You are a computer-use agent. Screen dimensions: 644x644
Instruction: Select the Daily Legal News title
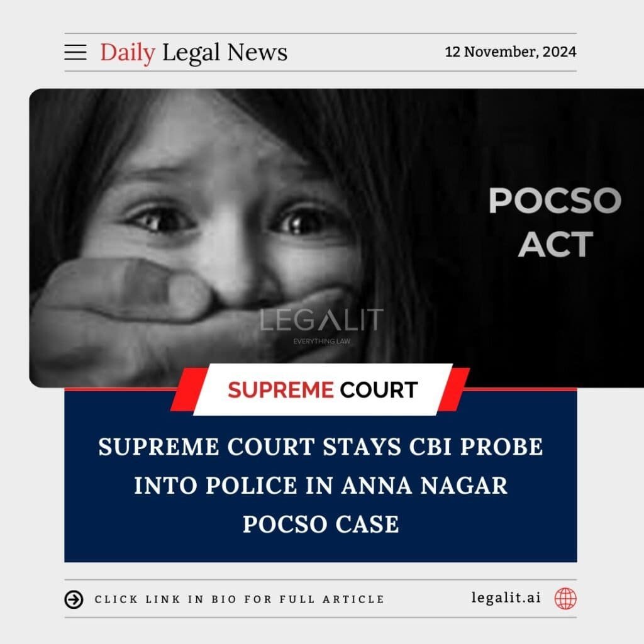tap(194, 53)
